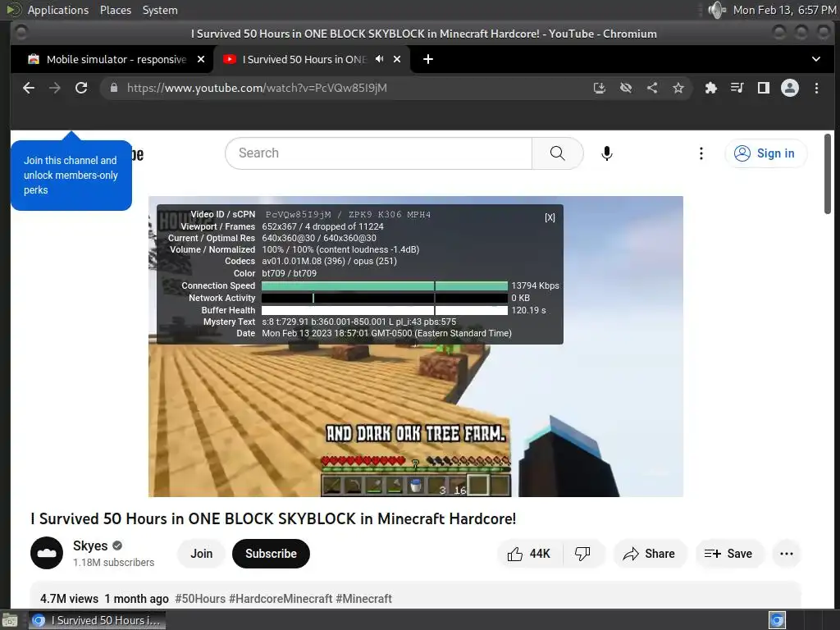Click the browser forward arrow
The width and height of the screenshot is (840, 630).
pyautogui.click(x=55, y=88)
